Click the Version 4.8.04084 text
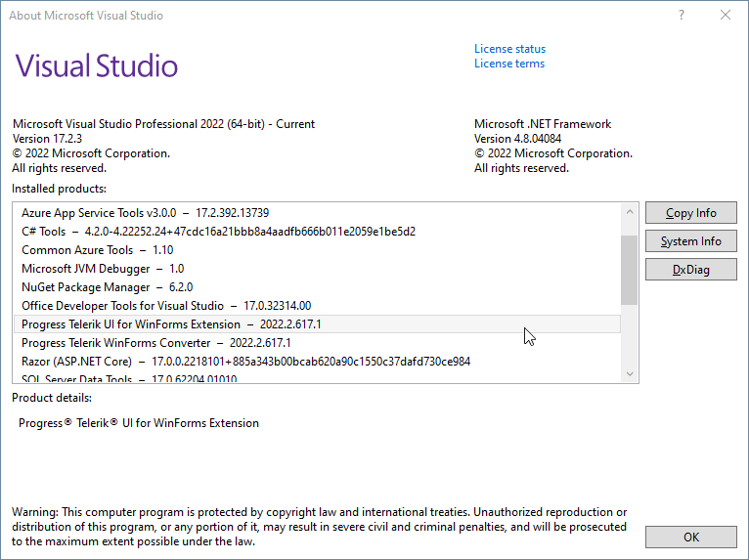 517,139
